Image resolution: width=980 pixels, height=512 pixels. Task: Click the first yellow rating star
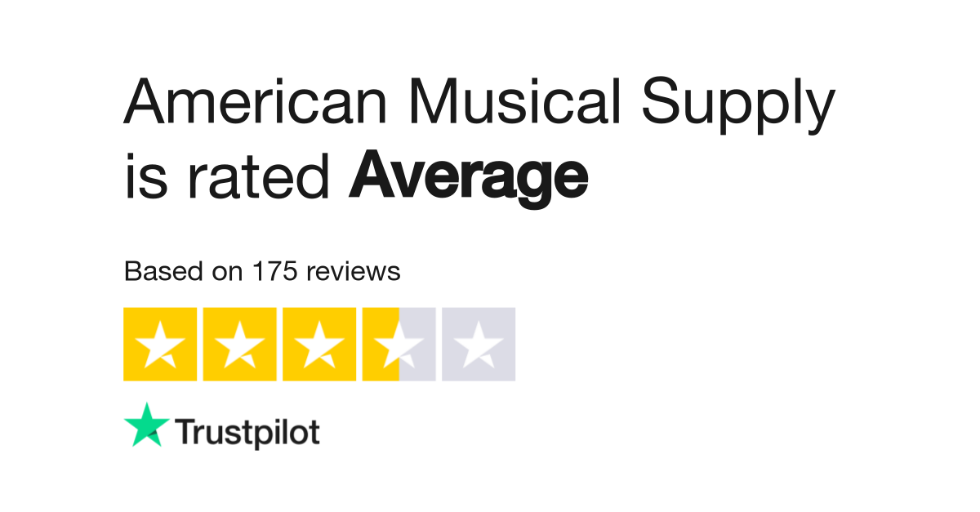159,344
